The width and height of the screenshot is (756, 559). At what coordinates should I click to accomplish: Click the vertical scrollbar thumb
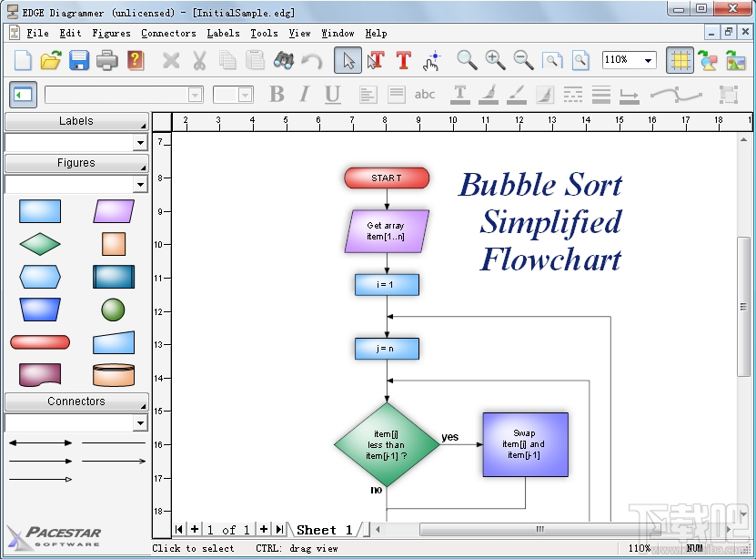[x=743, y=307]
